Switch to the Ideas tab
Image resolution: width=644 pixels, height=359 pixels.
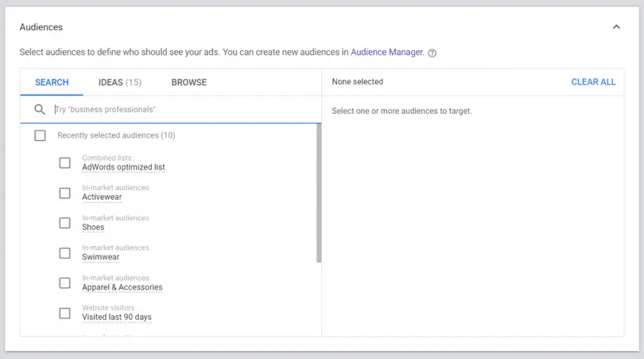[x=119, y=82]
